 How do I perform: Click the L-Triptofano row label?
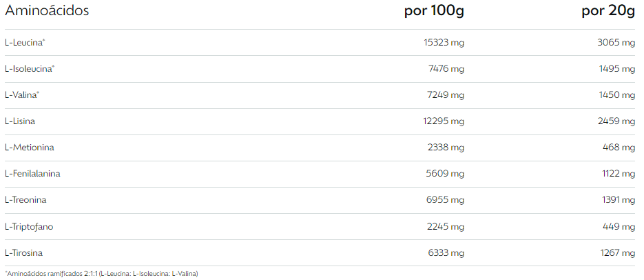tap(29, 226)
